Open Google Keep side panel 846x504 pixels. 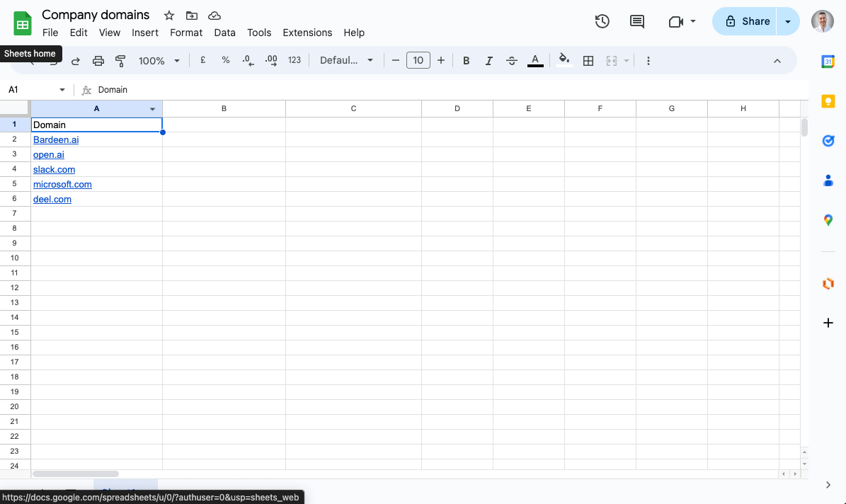coord(828,101)
